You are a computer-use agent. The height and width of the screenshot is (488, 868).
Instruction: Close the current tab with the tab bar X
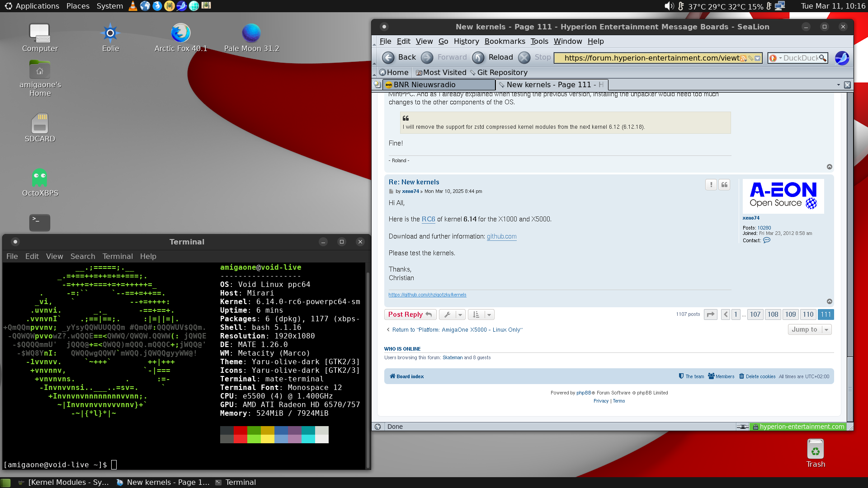pos(847,84)
